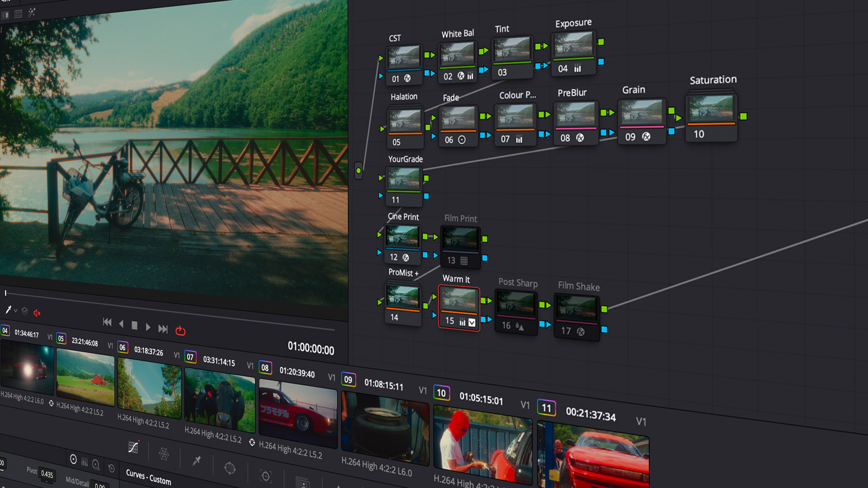Click the viewer scrubber playhead

point(5,293)
